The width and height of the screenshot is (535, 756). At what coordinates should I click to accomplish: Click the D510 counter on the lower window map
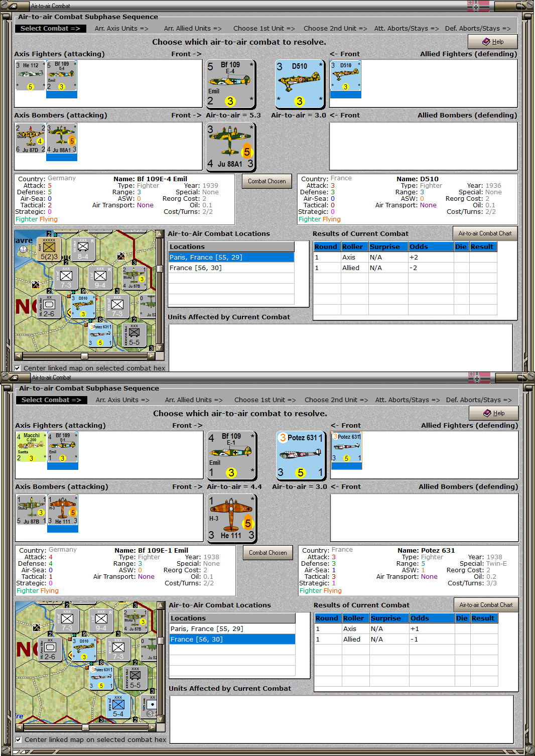(x=84, y=649)
